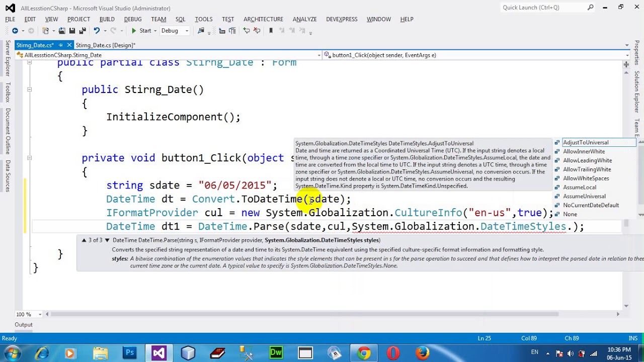
Task: Open the Output panel tab
Action: tap(24, 325)
